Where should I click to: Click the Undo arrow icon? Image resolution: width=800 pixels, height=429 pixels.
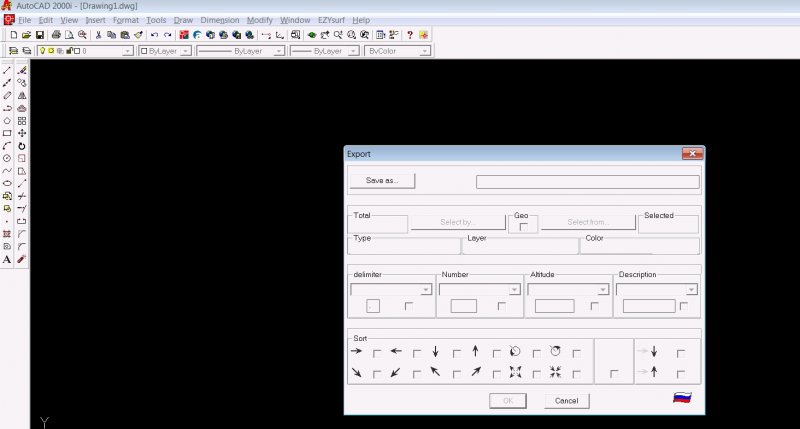coord(154,35)
